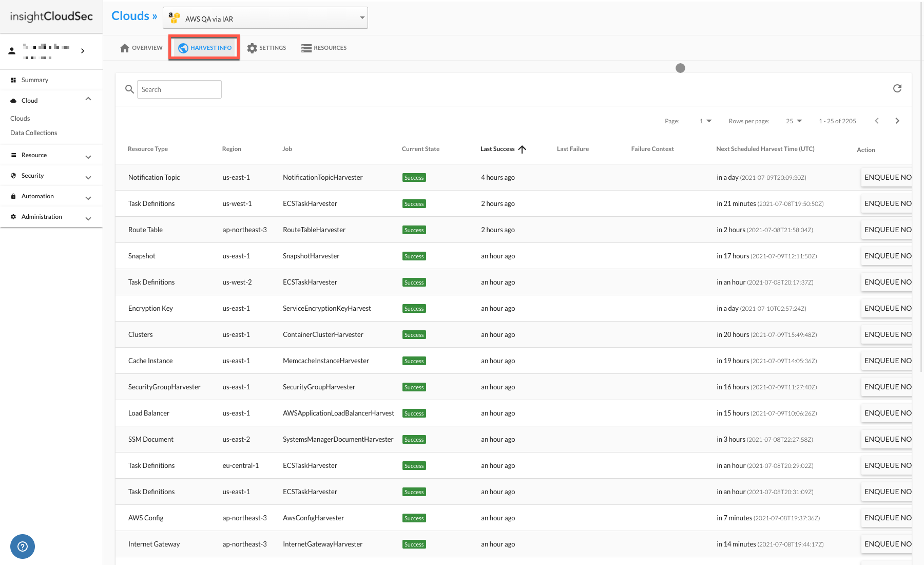Sort by Job column header
The image size is (924, 565).
pyautogui.click(x=287, y=149)
